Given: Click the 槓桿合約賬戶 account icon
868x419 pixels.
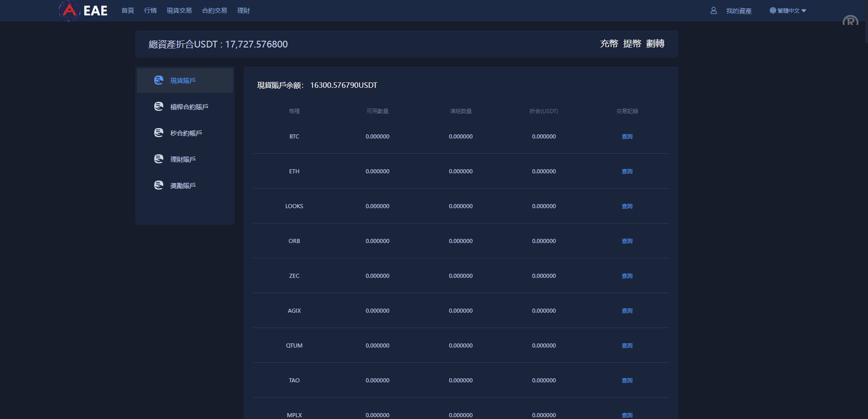Looking at the screenshot, I should coord(158,106).
